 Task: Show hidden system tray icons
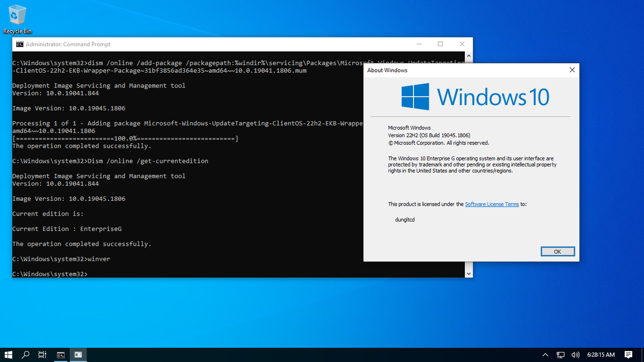pyautogui.click(x=545, y=354)
